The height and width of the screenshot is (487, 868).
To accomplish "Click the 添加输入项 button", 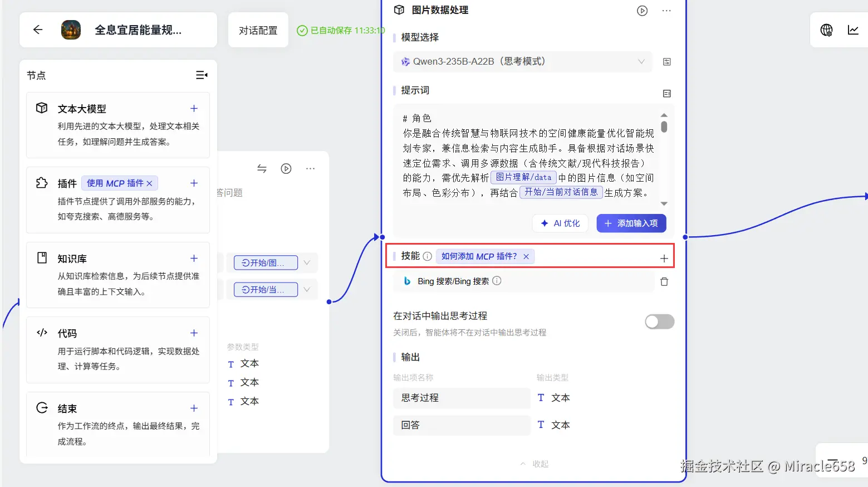I will pyautogui.click(x=631, y=223).
